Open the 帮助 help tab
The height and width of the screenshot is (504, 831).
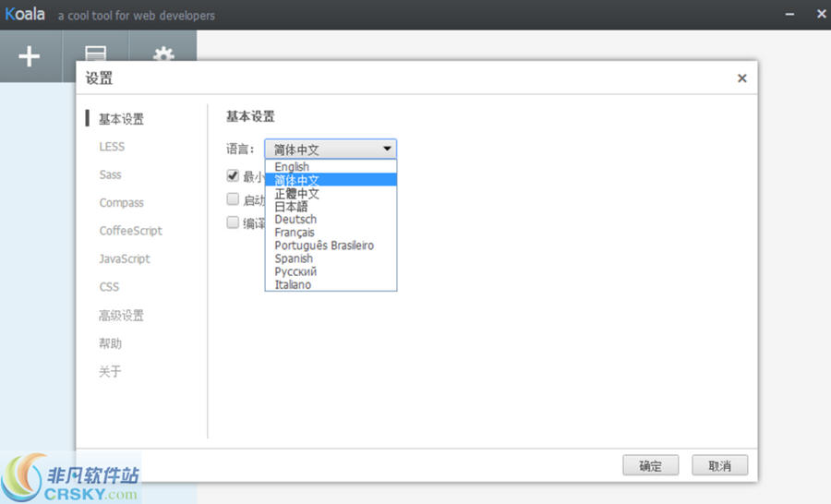click(110, 343)
